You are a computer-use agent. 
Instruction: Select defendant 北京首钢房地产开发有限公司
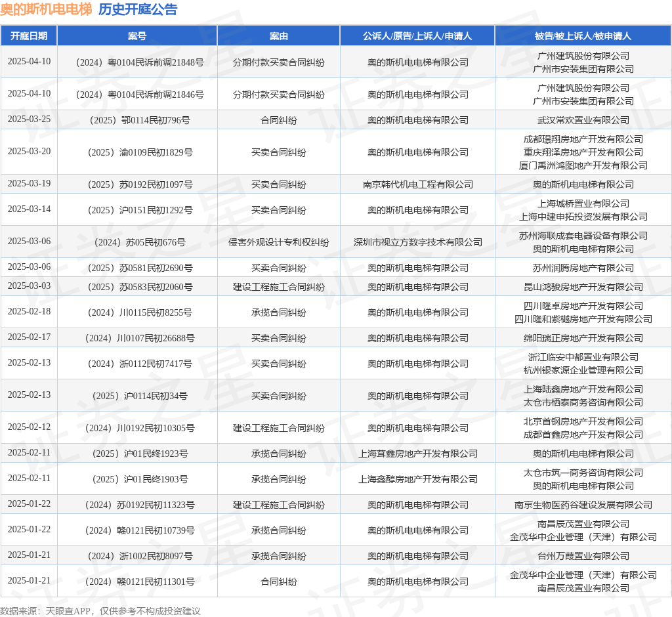(x=583, y=422)
